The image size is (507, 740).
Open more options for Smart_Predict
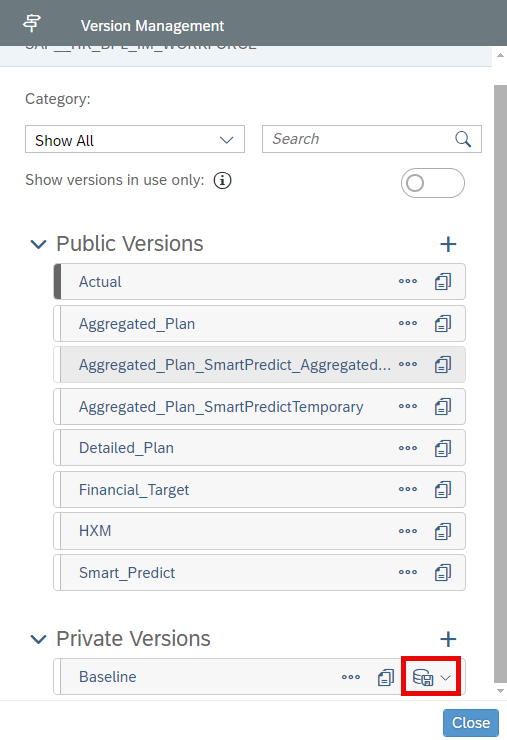pos(408,572)
